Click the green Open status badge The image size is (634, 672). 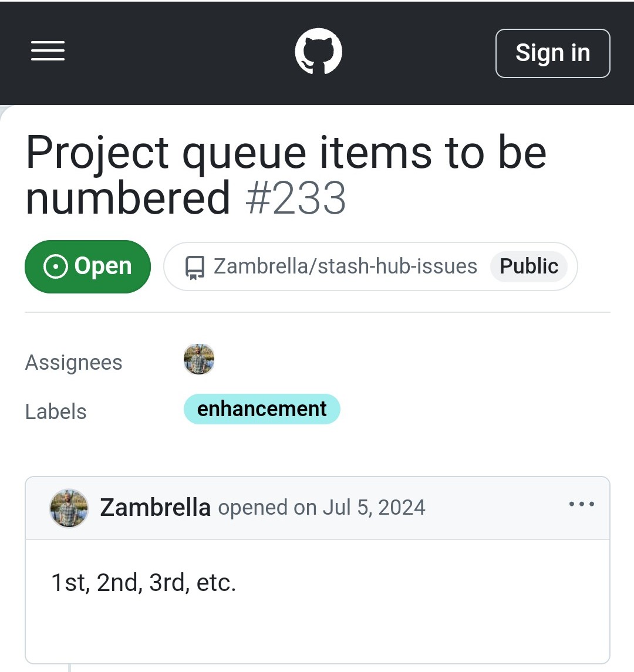click(87, 266)
